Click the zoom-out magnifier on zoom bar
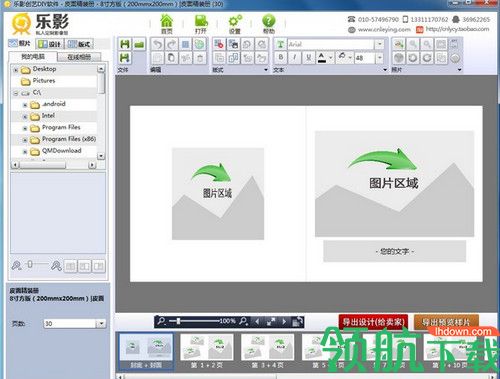The image size is (500, 379). [161, 321]
